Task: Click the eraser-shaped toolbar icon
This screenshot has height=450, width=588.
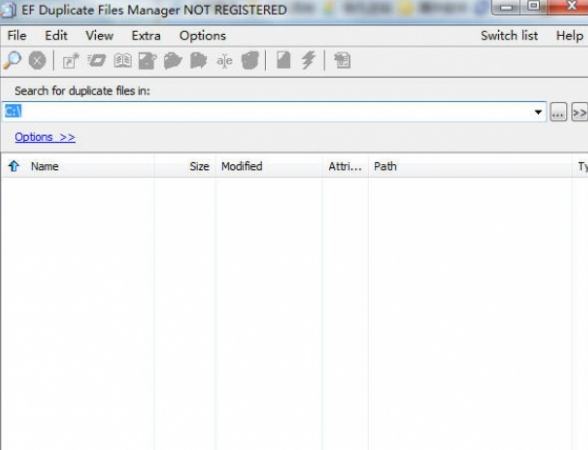Action: click(97, 60)
